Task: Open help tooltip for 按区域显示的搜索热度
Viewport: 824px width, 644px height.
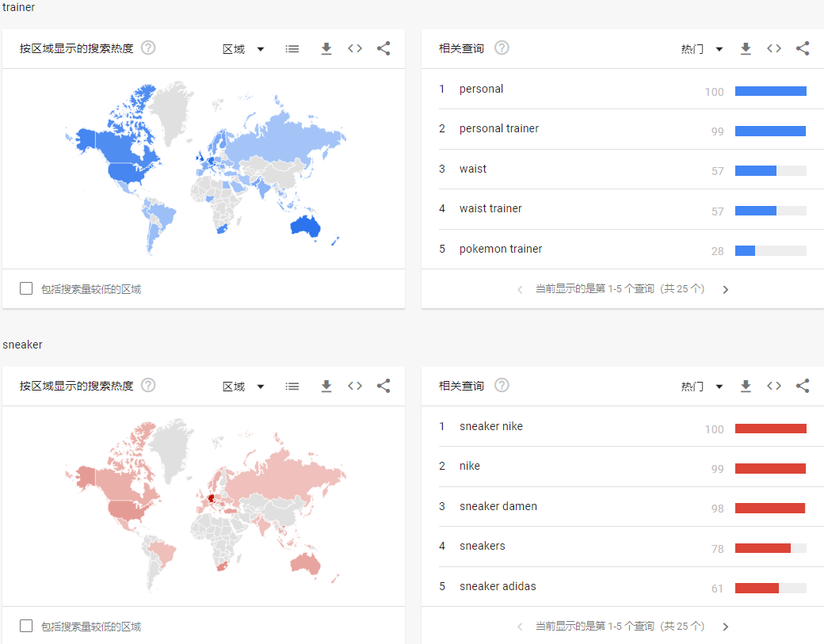Action: tap(148, 48)
